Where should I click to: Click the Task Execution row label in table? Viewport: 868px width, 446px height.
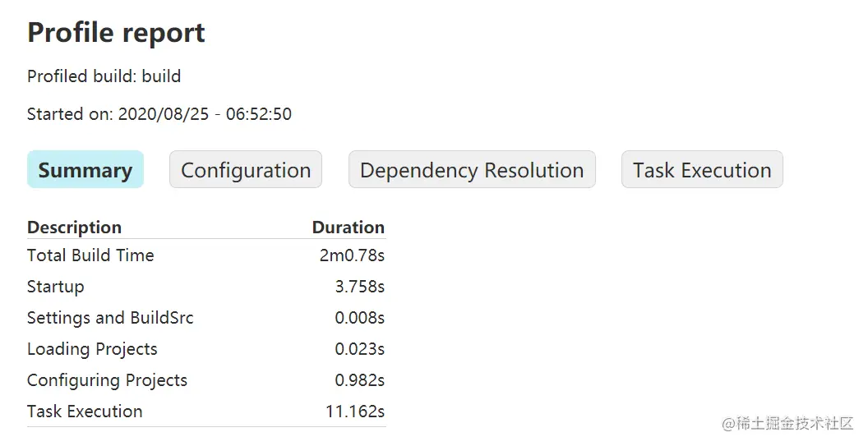[x=85, y=412]
